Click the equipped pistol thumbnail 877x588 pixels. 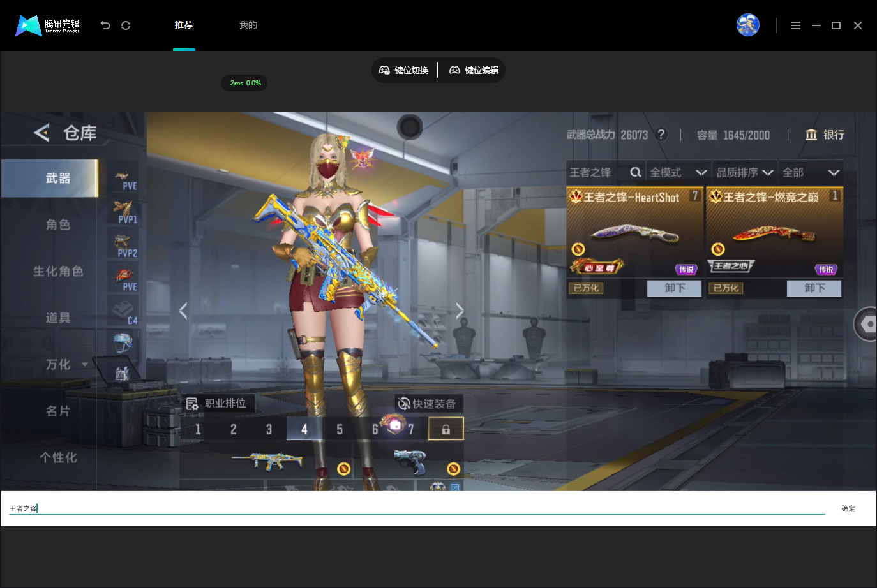(x=409, y=461)
